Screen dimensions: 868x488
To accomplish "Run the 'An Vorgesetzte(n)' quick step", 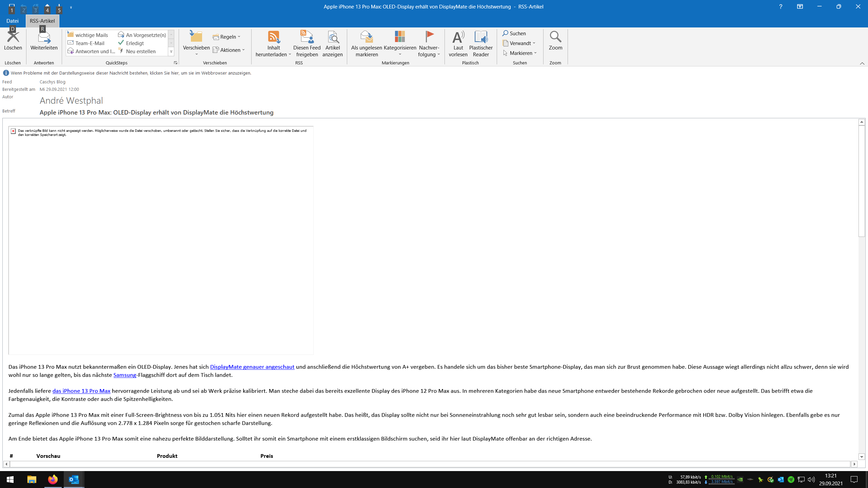I will pyautogui.click(x=142, y=35).
